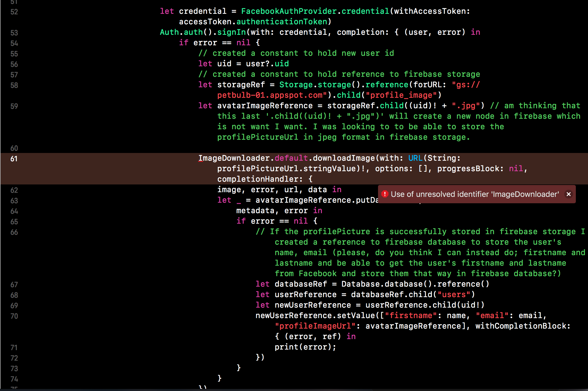This screenshot has width=588, height=391.
Task: Click the ImageDownloader identifier on line 61
Action: [x=234, y=158]
